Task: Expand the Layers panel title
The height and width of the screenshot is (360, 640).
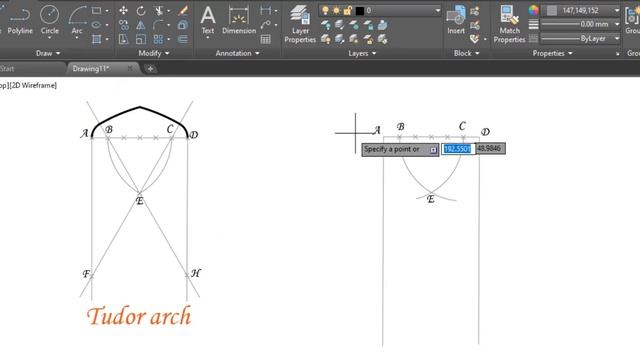Action: [362, 53]
